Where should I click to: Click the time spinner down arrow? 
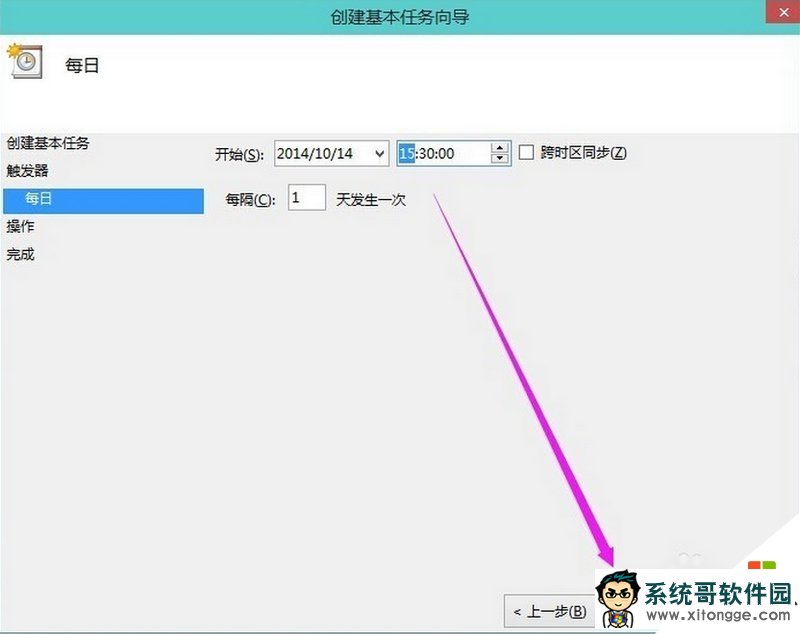click(498, 157)
